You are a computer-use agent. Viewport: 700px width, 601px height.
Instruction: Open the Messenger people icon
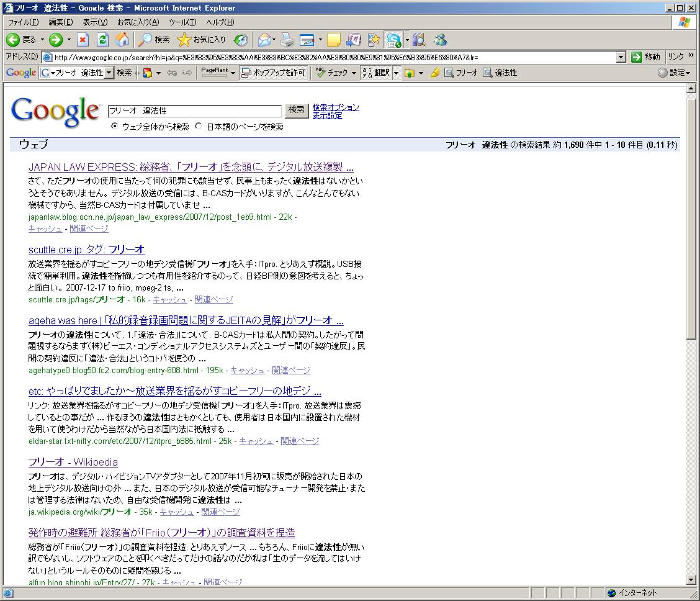(x=440, y=40)
